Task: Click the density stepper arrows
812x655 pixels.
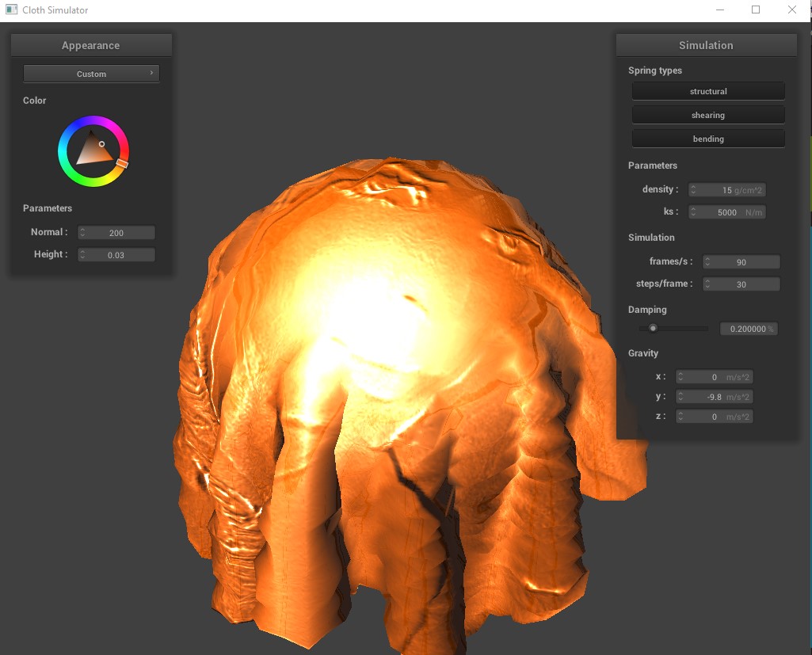Action: [x=693, y=190]
